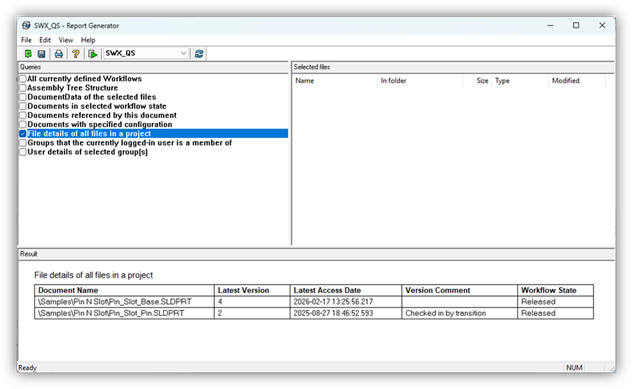Click the 2025-08-27 18:46:52.593 date cell
632x389 pixels.
(x=346, y=313)
